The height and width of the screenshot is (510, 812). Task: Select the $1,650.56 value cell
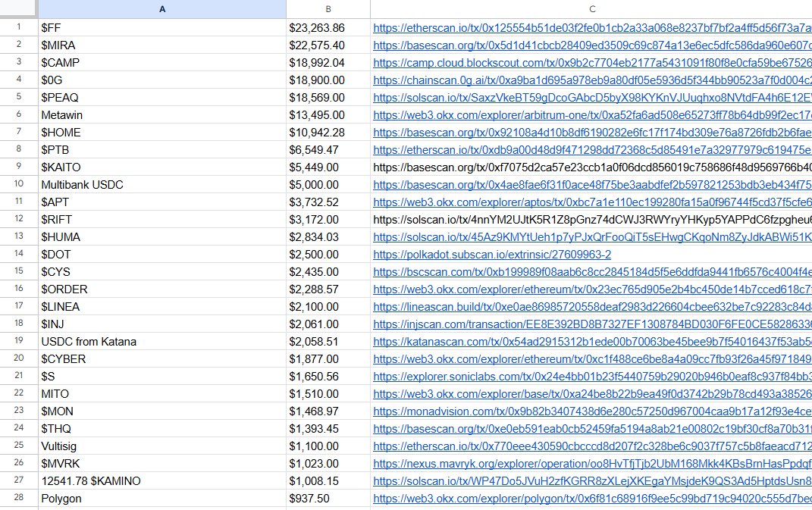click(328, 377)
